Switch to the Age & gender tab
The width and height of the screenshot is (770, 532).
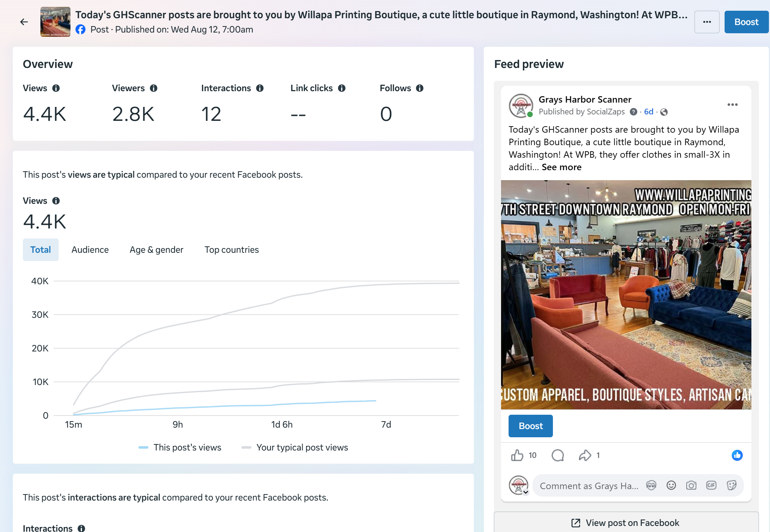157,250
